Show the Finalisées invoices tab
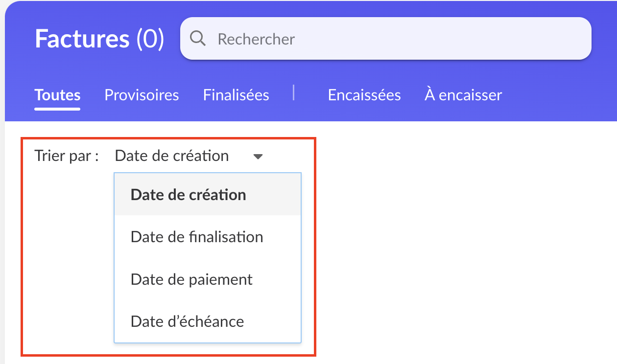 pyautogui.click(x=236, y=94)
